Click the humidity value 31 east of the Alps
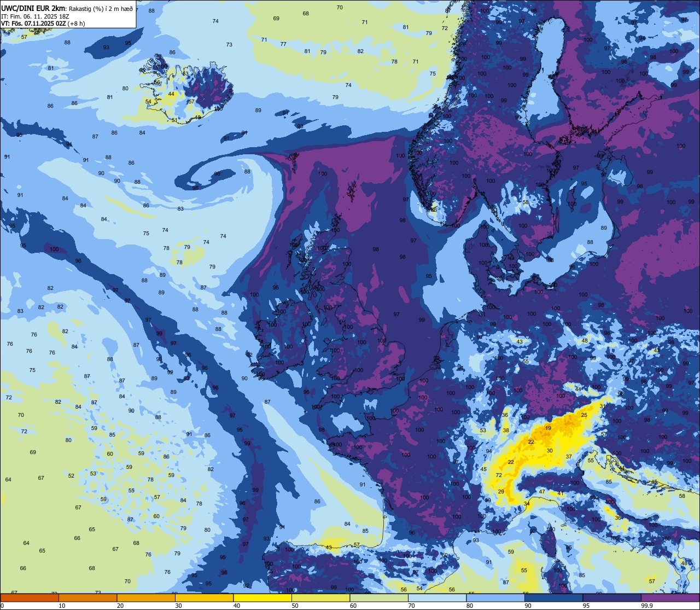This screenshot has width=700, height=610. point(603,406)
